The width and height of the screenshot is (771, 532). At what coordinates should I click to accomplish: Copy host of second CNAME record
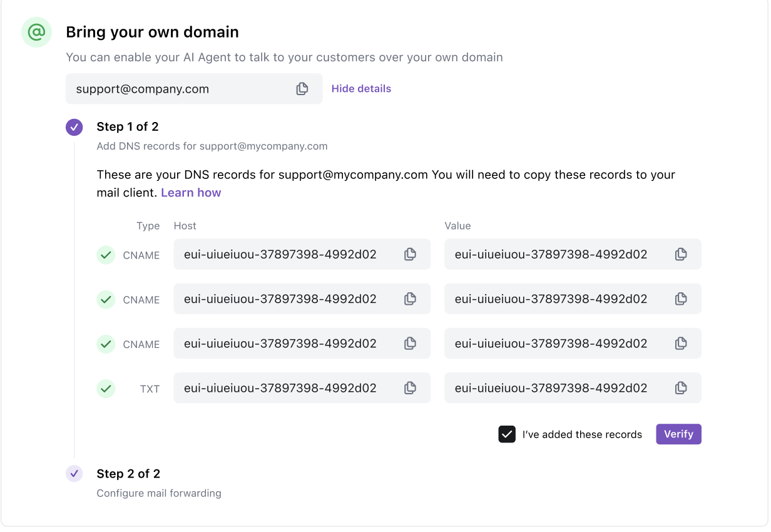tap(410, 299)
